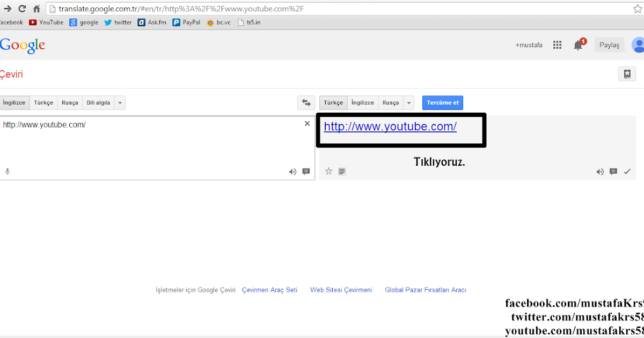Select İngilizce as source language
Viewport: 644px width, 338px height.
14,102
